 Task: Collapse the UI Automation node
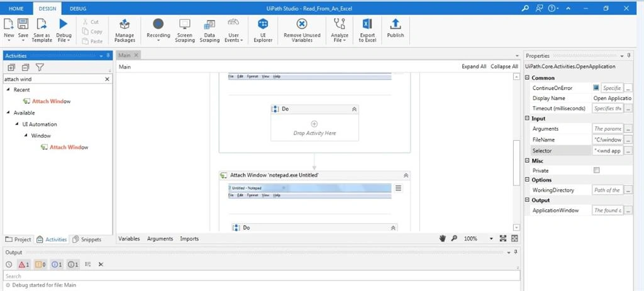17,124
